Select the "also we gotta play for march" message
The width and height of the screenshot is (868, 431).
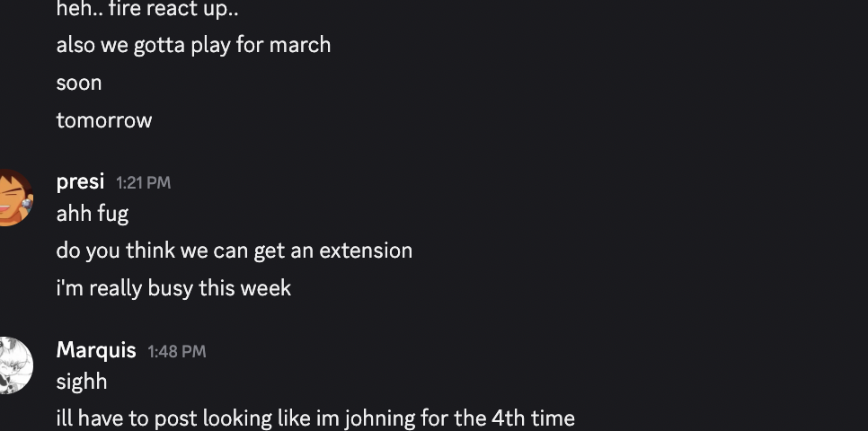click(x=193, y=45)
